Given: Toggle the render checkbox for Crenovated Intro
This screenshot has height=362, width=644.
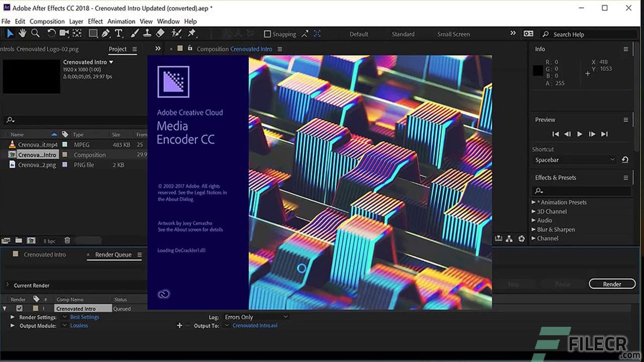Looking at the screenshot, I should [x=19, y=308].
